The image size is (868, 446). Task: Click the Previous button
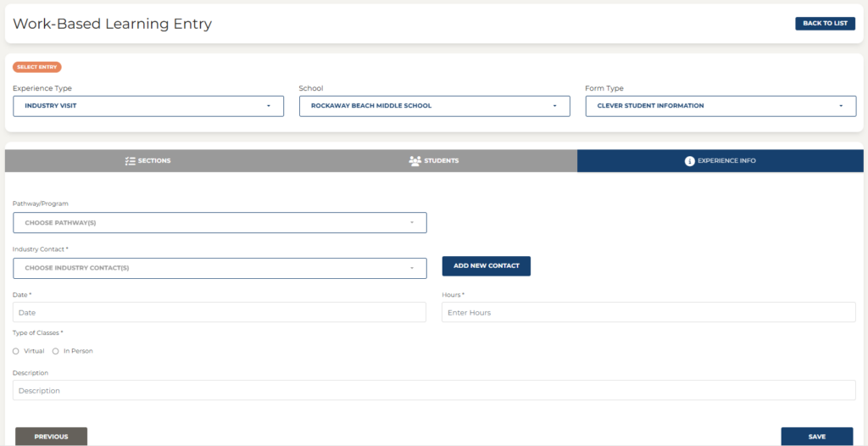coord(51,437)
